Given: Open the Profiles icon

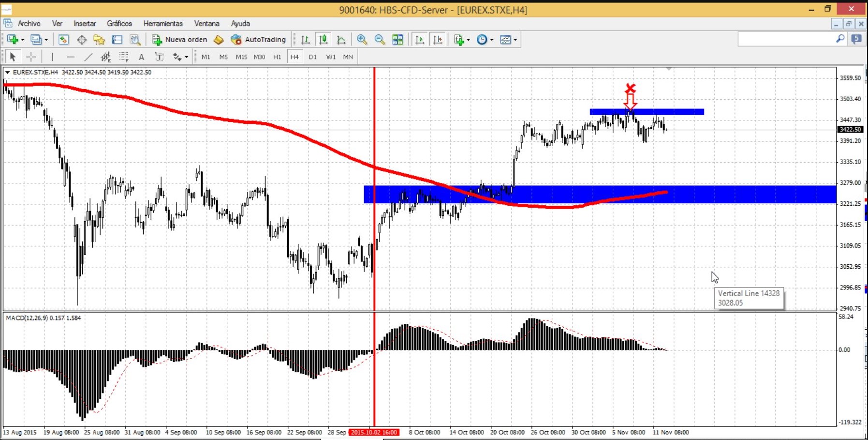Looking at the screenshot, I should pos(36,40).
